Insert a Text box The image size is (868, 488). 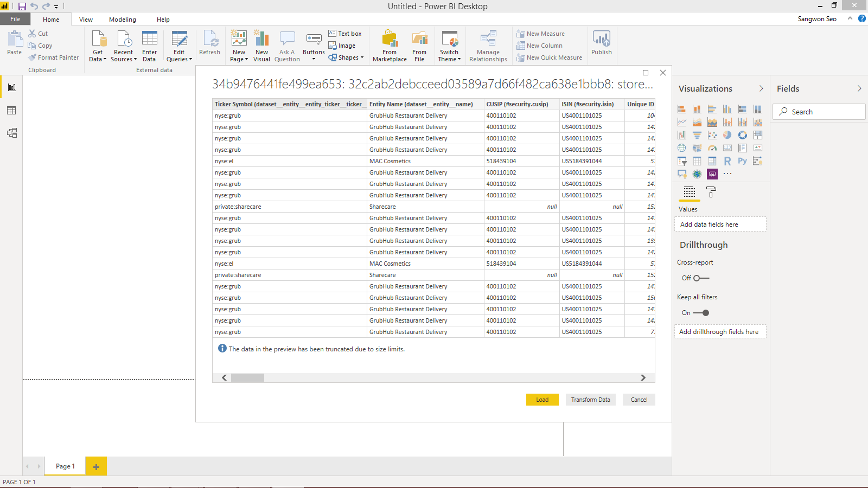pyautogui.click(x=345, y=34)
